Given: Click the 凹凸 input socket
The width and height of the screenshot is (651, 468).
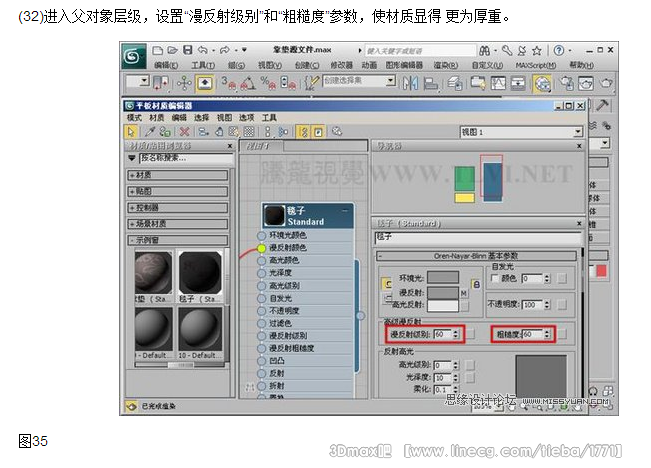Looking at the screenshot, I should (x=261, y=361).
